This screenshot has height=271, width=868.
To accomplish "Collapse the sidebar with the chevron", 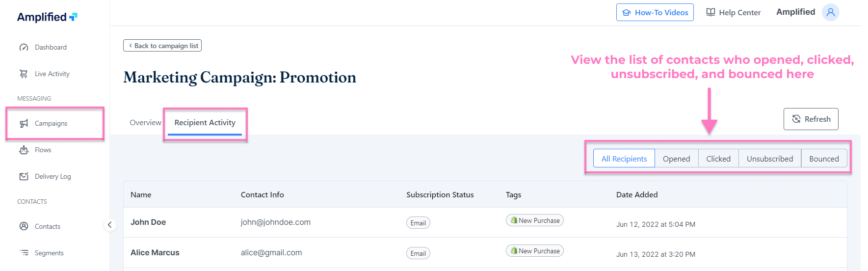I will (110, 225).
